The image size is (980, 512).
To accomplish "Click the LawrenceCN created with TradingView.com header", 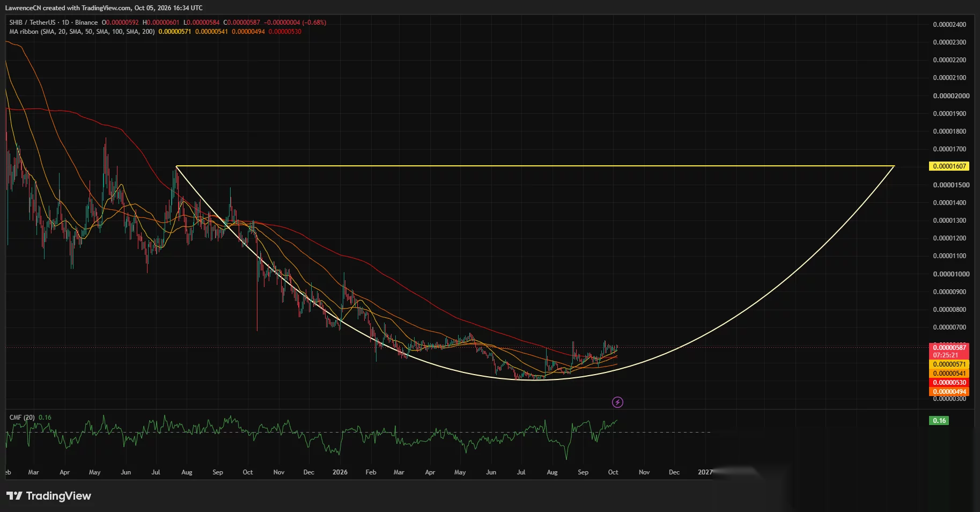I will point(104,8).
